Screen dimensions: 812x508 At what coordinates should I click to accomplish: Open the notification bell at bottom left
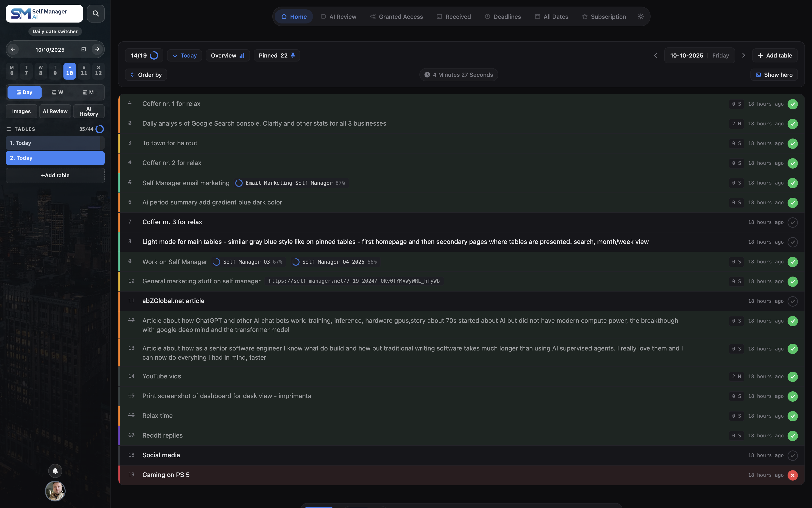click(x=55, y=471)
